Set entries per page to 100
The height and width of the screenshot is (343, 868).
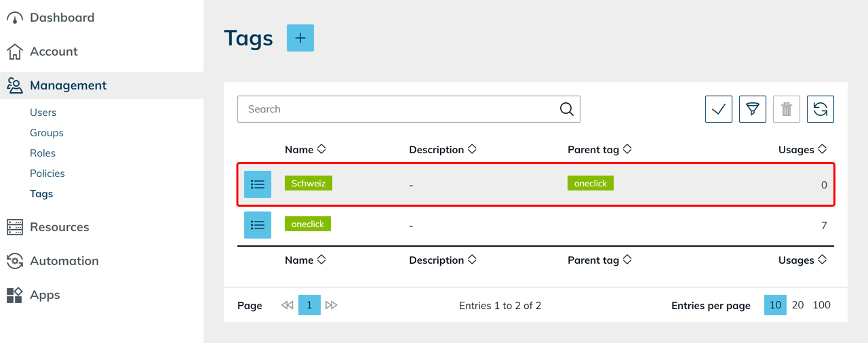click(x=821, y=305)
